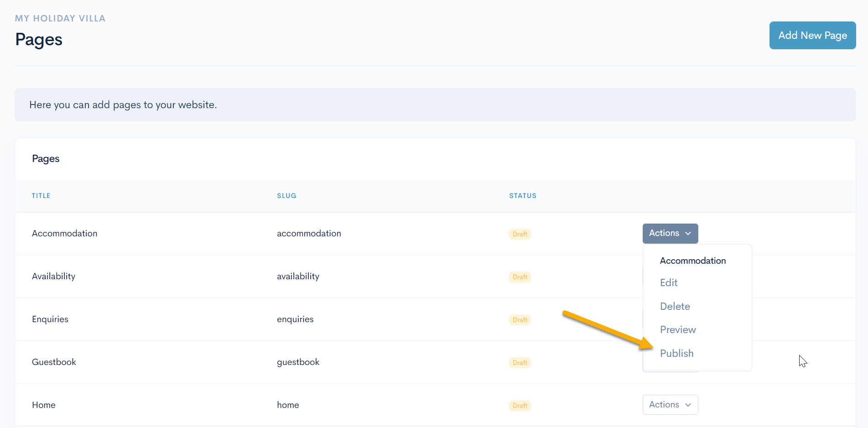Screen dimensions: 868x428
Task: Publish the Accommodation page via menu
Action: [x=676, y=353]
